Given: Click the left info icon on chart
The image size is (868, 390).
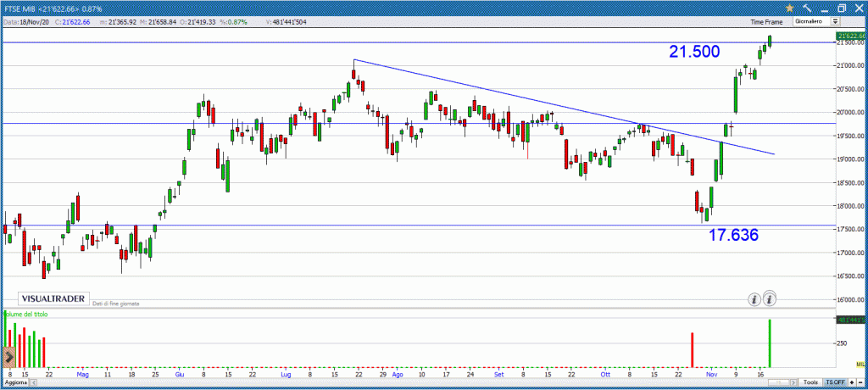Looking at the screenshot, I should (x=754, y=299).
